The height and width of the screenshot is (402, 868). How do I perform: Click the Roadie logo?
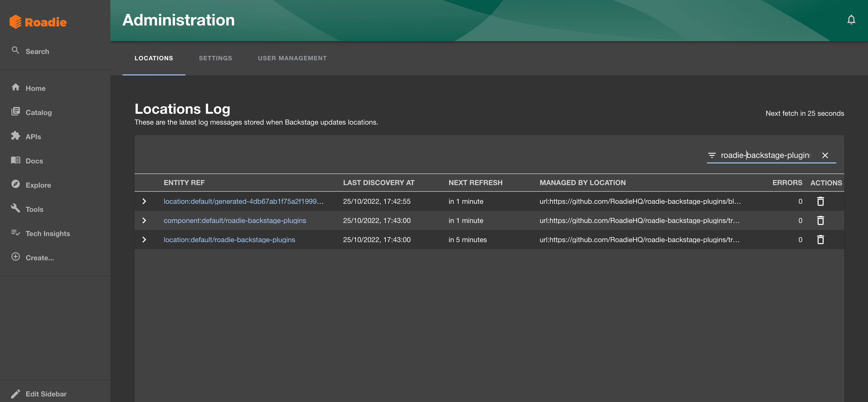(38, 22)
